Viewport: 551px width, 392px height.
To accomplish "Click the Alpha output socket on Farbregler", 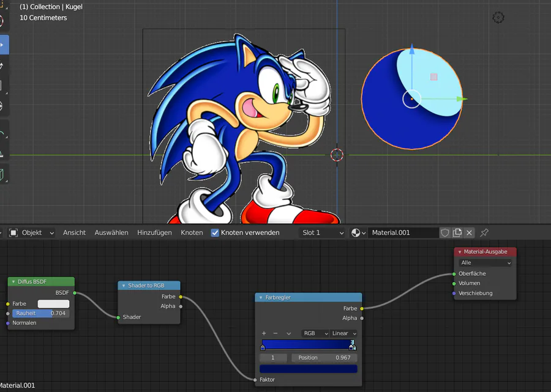I will [362, 318].
